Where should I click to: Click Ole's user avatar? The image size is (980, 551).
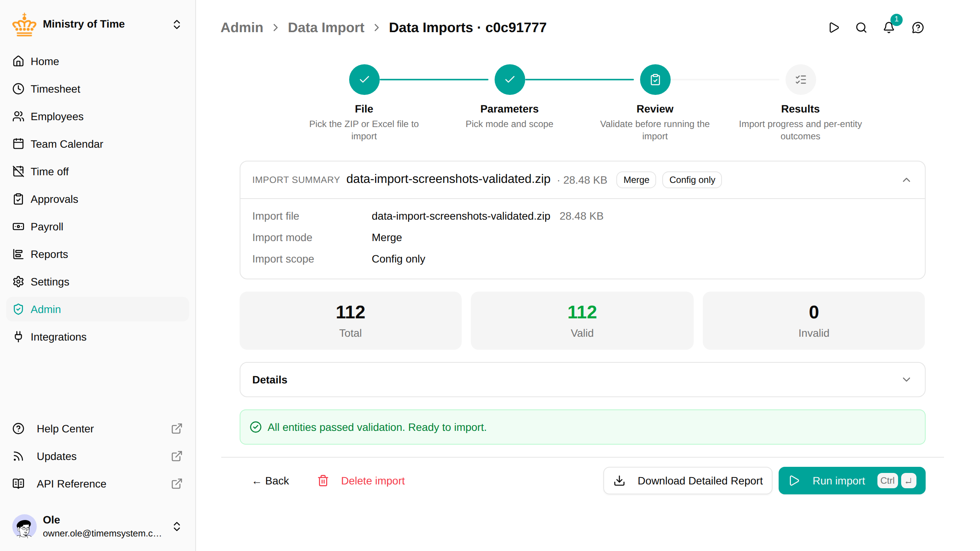click(x=24, y=527)
